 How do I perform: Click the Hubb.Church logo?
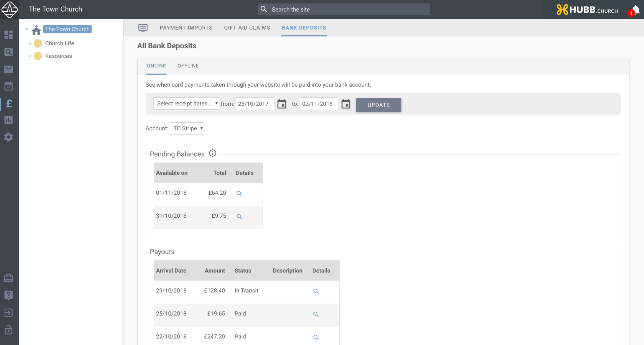587,10
